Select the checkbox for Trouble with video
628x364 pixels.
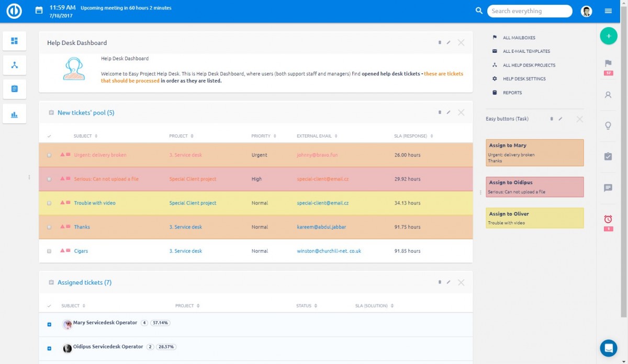(49, 203)
